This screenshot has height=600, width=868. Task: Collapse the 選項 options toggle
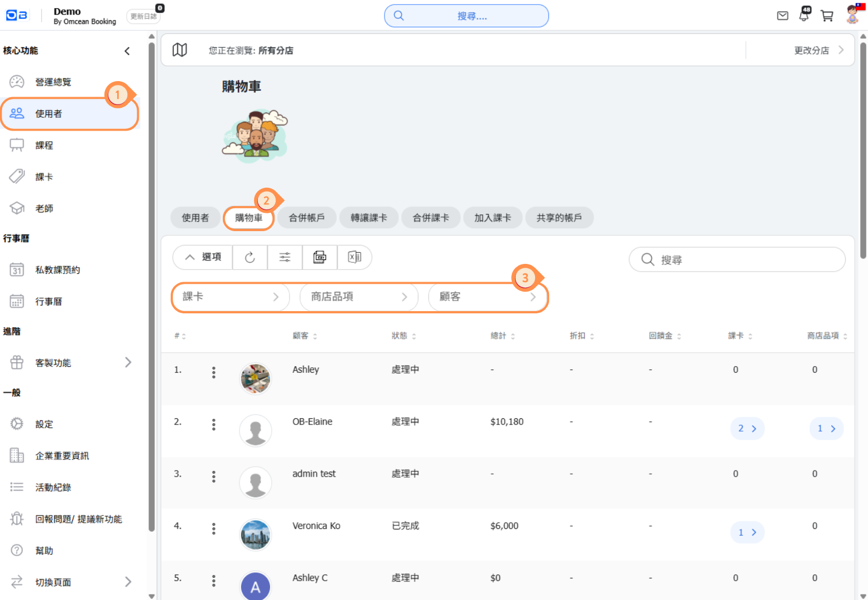[203, 257]
